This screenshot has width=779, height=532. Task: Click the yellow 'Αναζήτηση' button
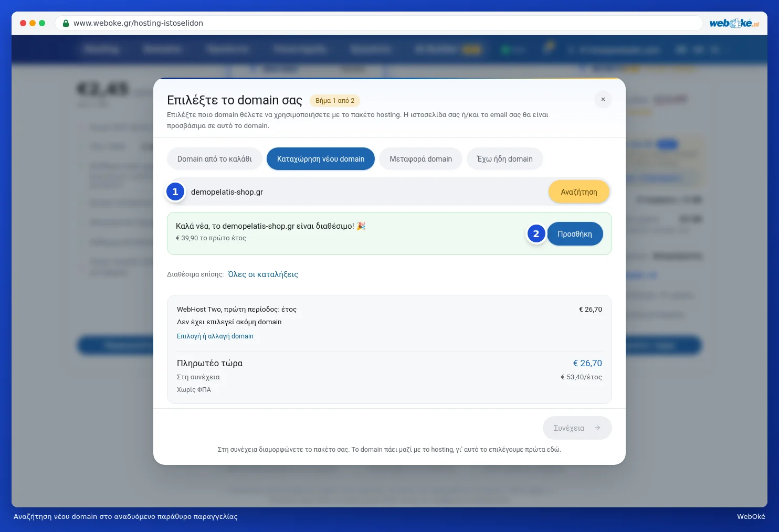[x=579, y=192]
